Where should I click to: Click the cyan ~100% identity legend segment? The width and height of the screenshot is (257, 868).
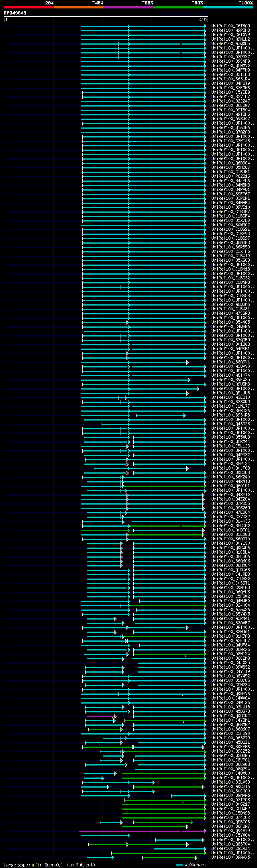coord(228,7)
